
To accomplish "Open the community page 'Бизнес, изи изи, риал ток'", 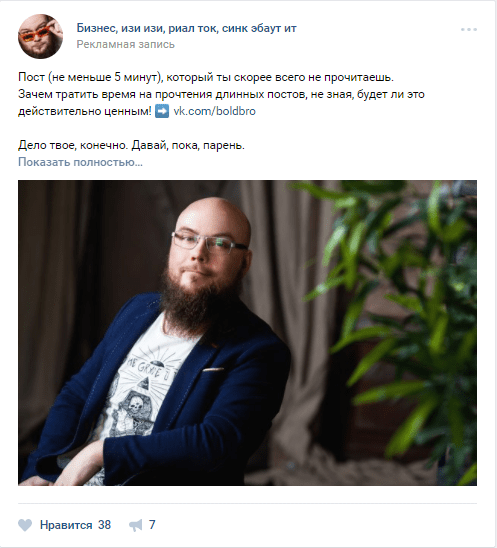I will 186,28.
